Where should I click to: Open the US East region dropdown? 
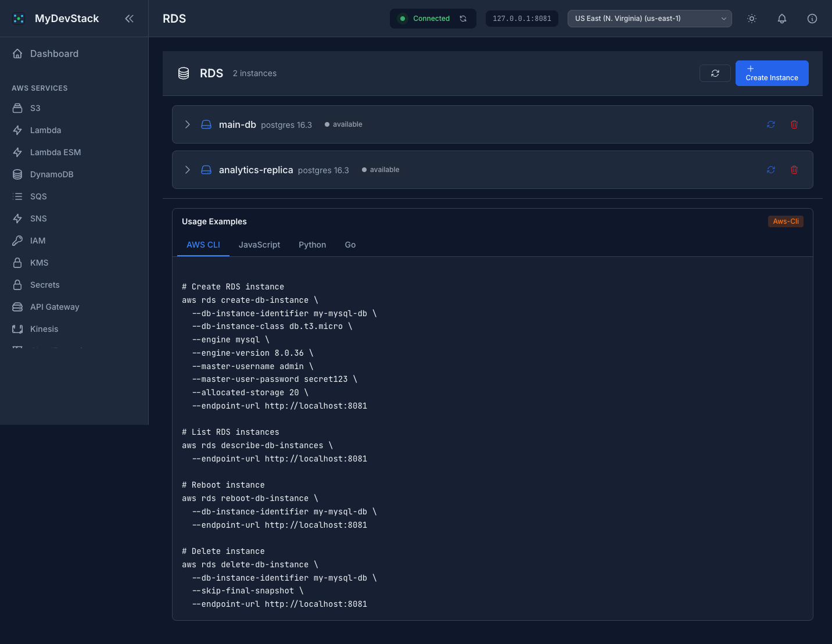pyautogui.click(x=650, y=19)
